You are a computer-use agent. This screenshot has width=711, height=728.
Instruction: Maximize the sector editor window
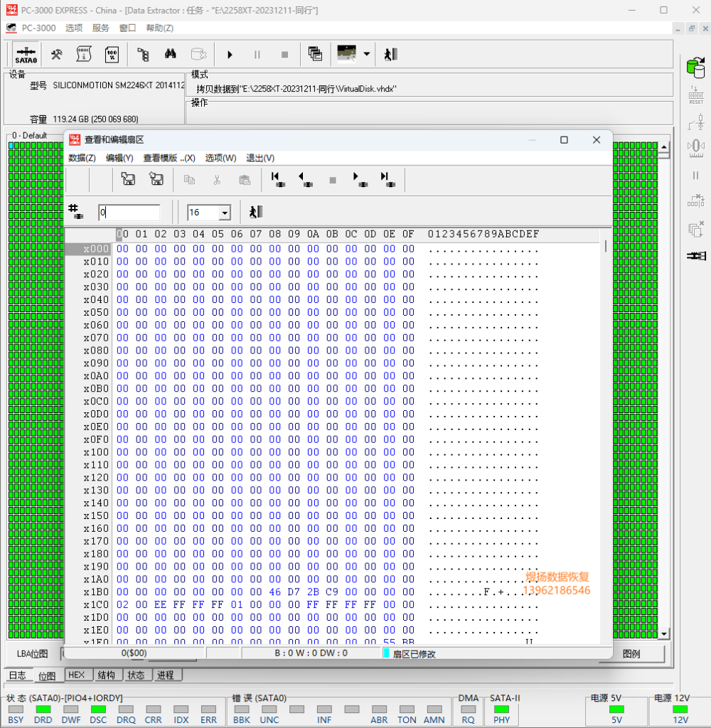coord(564,140)
